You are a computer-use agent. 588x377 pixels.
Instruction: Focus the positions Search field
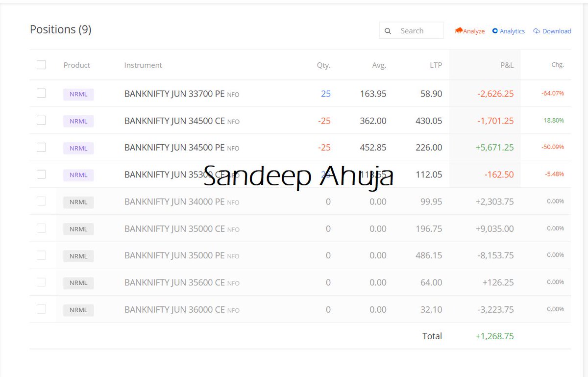pyautogui.click(x=412, y=30)
